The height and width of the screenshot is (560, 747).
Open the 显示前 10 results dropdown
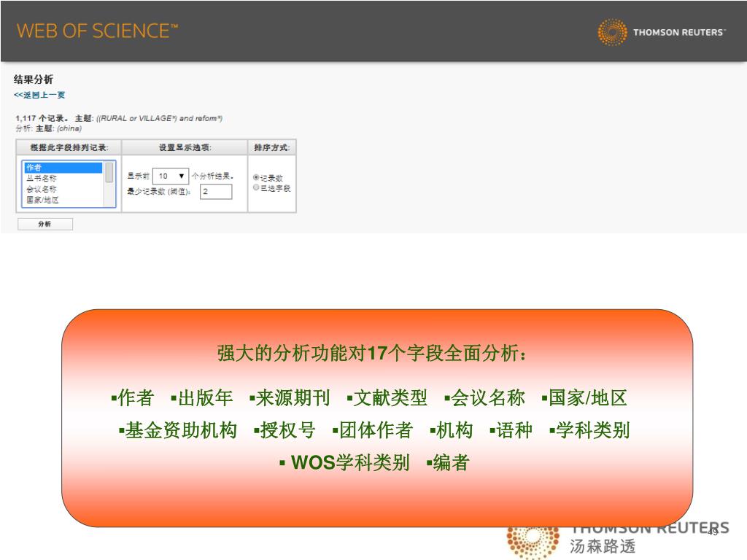click(x=171, y=176)
